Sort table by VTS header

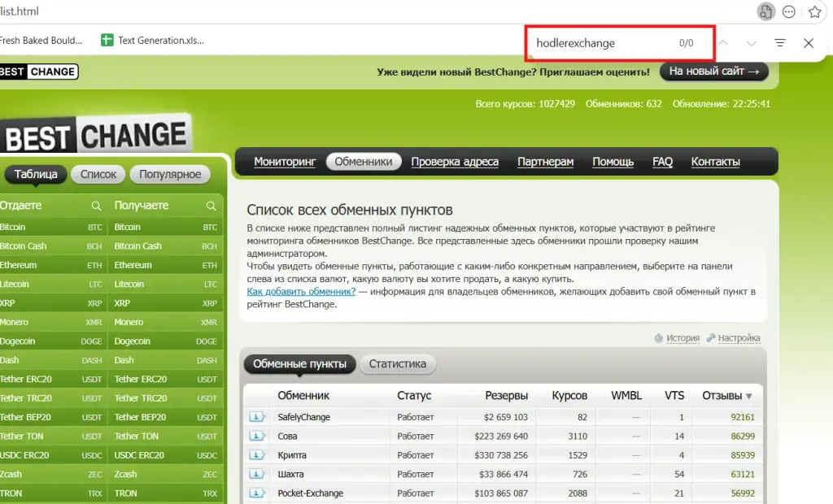pyautogui.click(x=674, y=396)
